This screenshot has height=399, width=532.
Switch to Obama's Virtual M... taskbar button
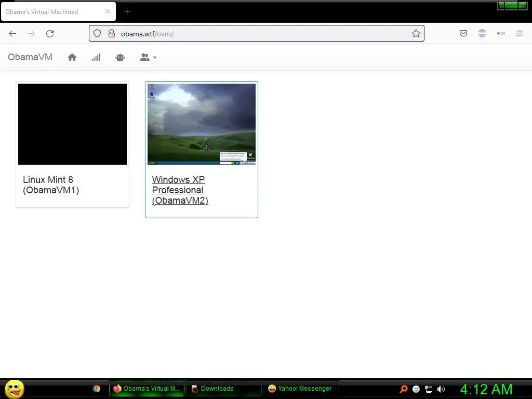(147, 389)
